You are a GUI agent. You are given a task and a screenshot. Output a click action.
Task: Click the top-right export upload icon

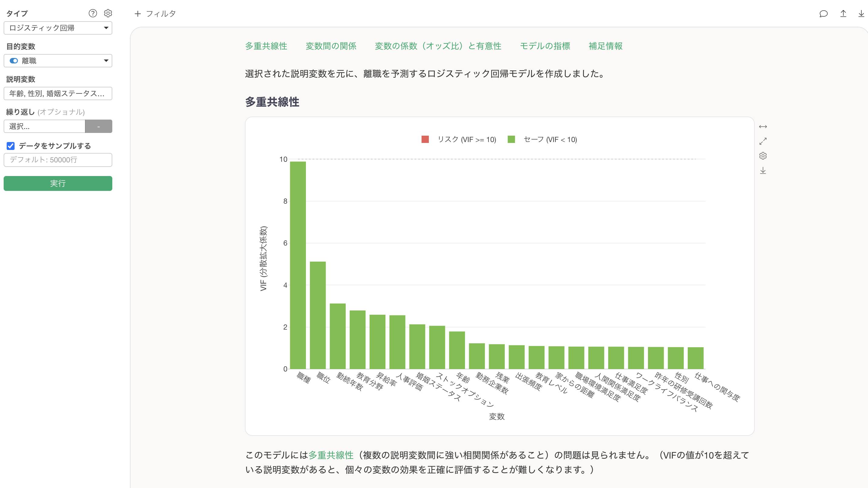point(843,13)
